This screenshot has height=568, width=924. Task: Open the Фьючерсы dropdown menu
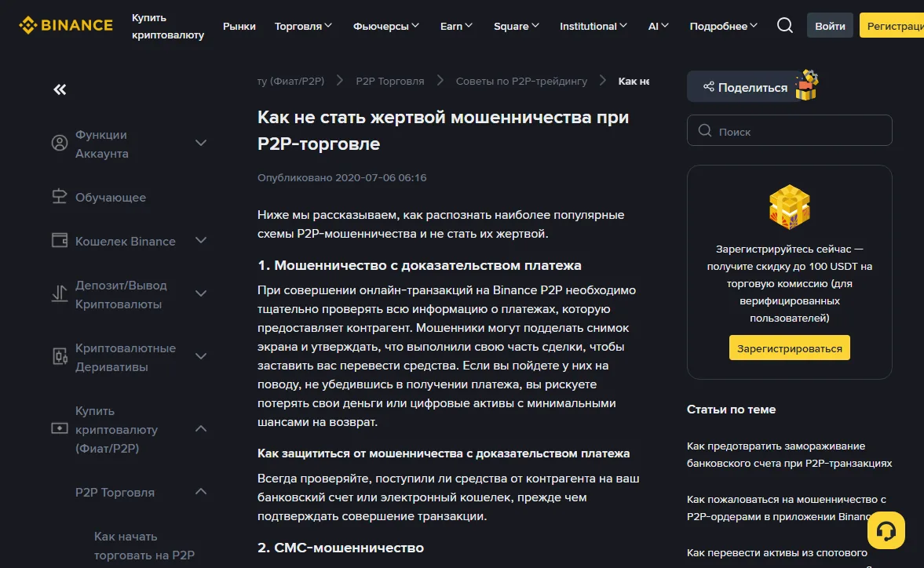click(x=386, y=26)
